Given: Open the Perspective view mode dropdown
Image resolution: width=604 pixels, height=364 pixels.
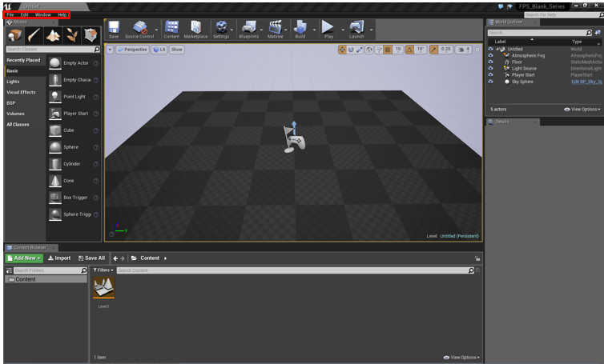Looking at the screenshot, I should pos(132,50).
